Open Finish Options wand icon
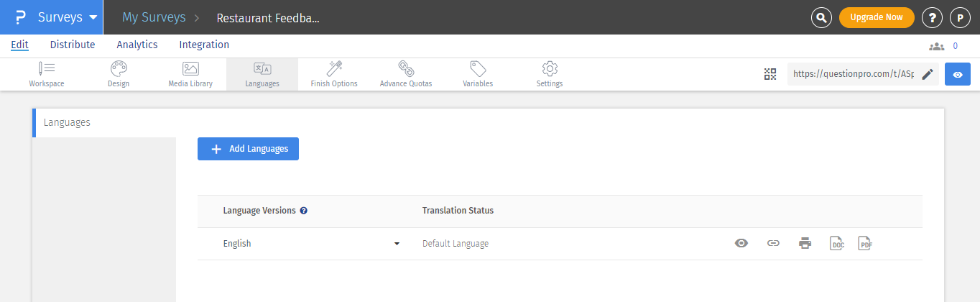 pos(334,69)
